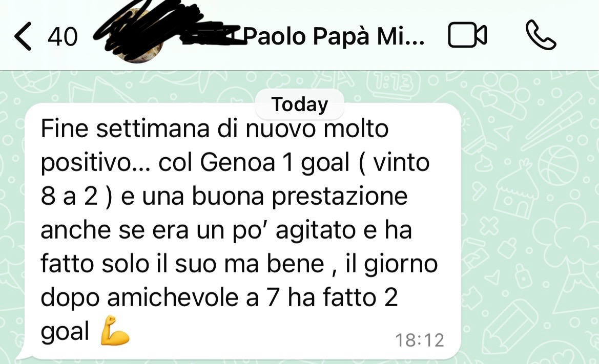The image size is (599, 364).
Task: Tap the 'fatto solo il suo ma bene' line
Action: 182,264
